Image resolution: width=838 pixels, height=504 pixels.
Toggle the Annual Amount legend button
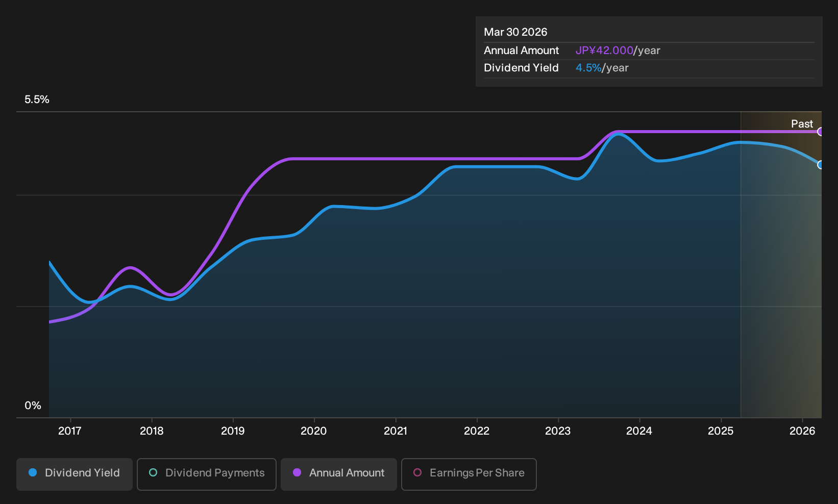[339, 474]
